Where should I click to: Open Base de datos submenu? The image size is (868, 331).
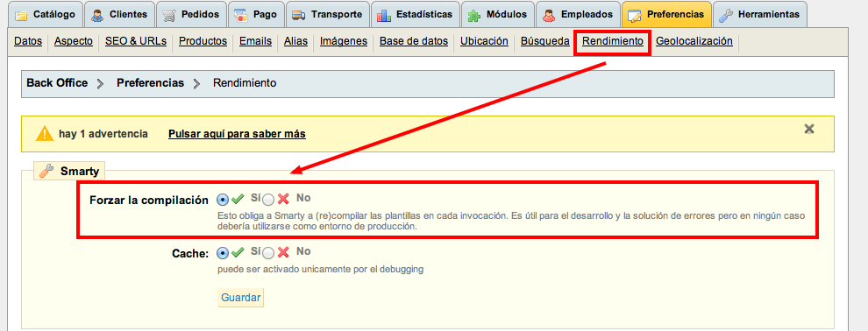(x=414, y=41)
